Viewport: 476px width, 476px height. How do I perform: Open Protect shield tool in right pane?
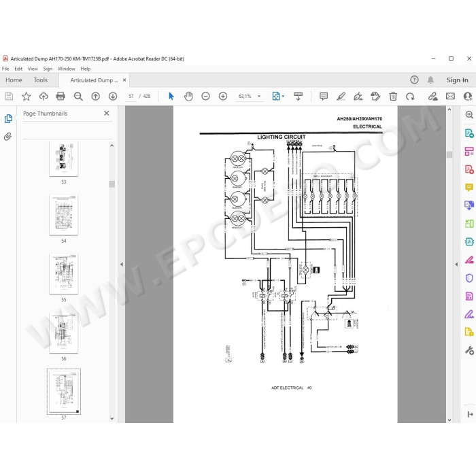469,277
